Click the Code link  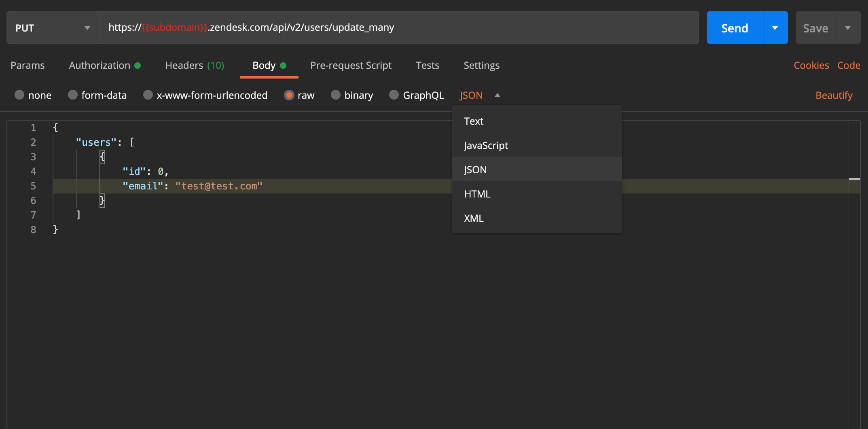pos(849,65)
